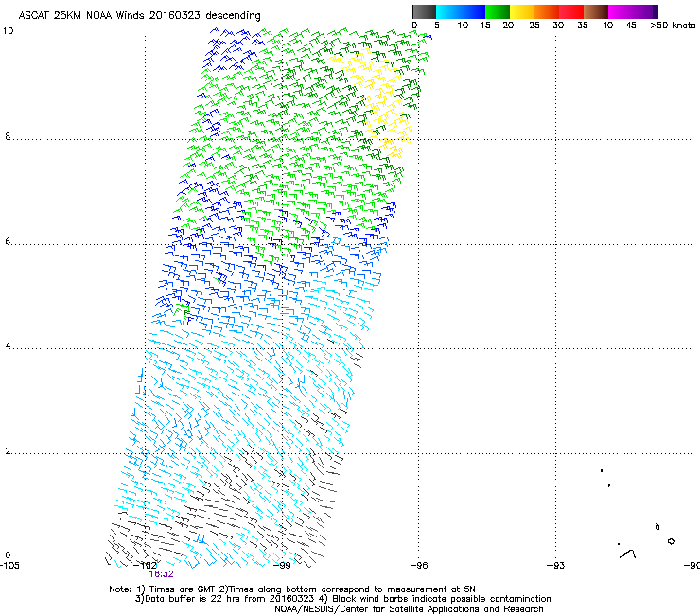Click the longitude label '-105'

pos(9,566)
